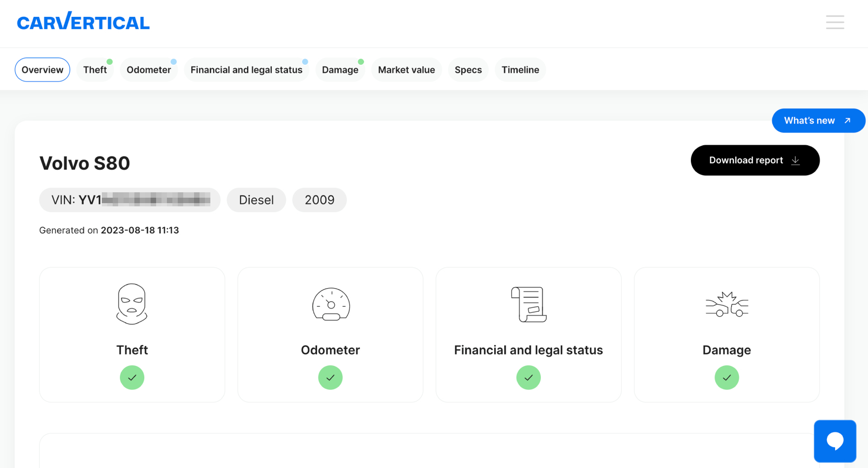
Task: Click the VIN number pill
Action: coord(130,200)
